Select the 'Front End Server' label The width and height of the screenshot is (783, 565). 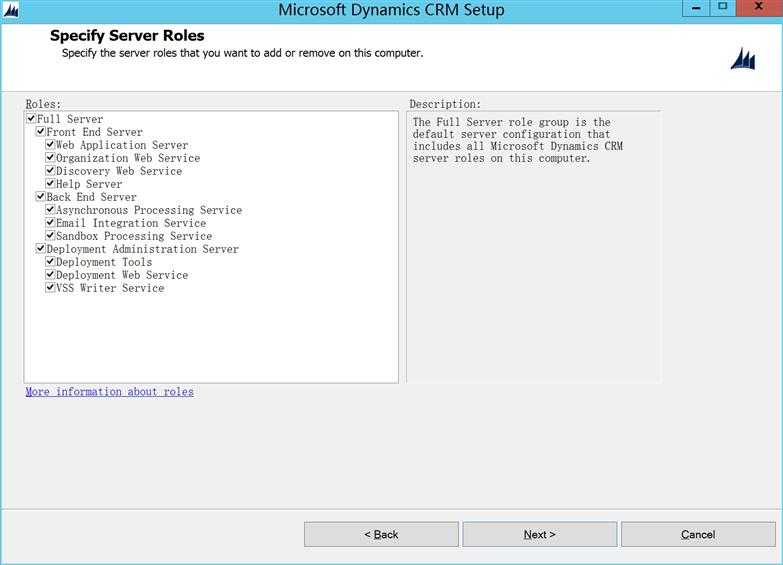pos(94,132)
